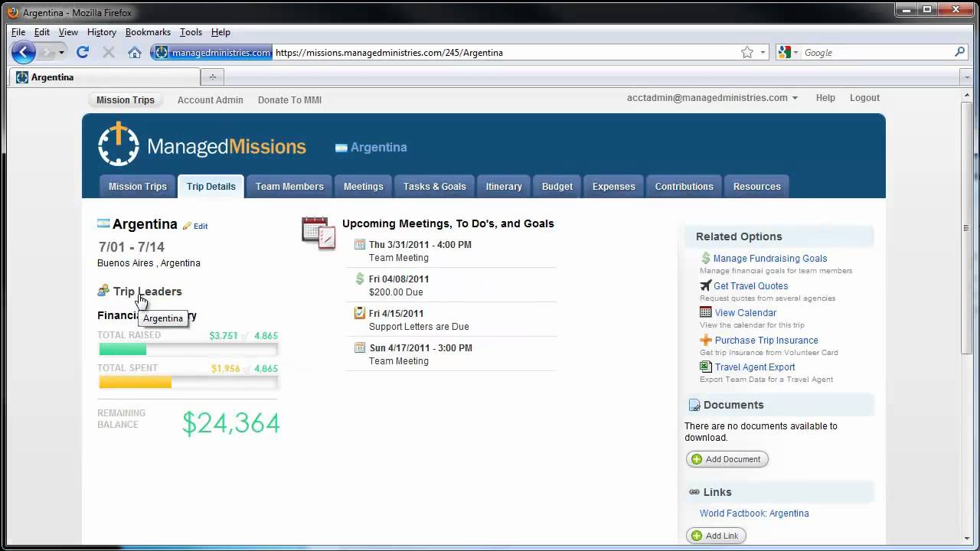Open the Contributions tab
This screenshot has height=551, width=980.
pos(684,186)
